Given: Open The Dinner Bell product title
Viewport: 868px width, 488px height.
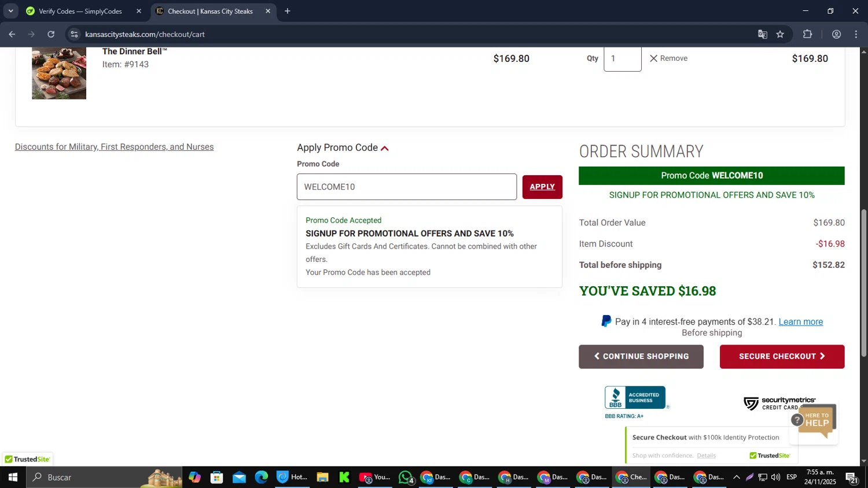Looking at the screenshot, I should pos(135,51).
